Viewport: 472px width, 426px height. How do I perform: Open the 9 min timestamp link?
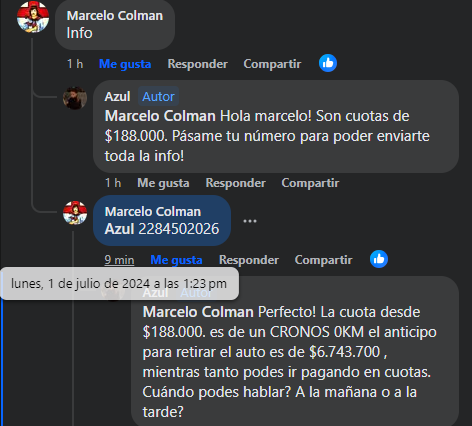119,260
